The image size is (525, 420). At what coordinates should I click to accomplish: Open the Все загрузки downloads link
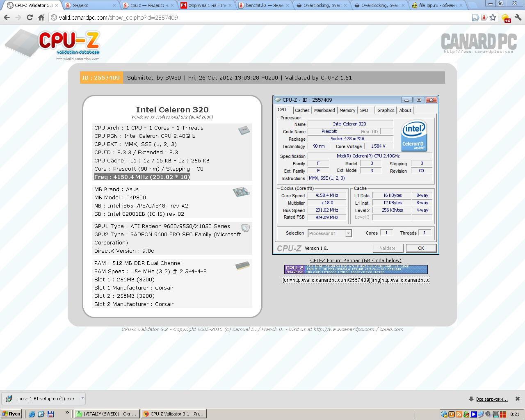[492, 399]
